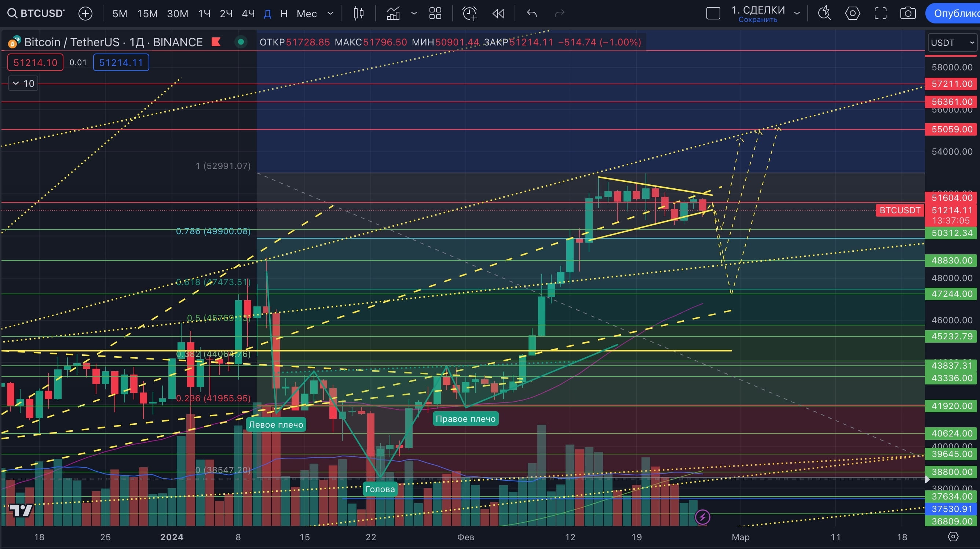Screen dimensions: 980x549
Task: Undo last action with the arrow icon
Action: point(531,14)
